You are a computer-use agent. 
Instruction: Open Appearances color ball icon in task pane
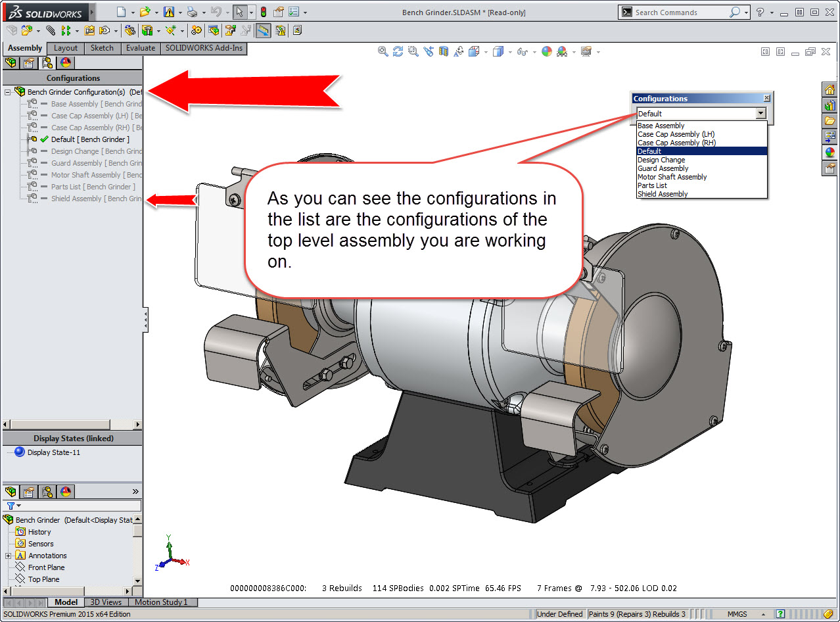[830, 153]
